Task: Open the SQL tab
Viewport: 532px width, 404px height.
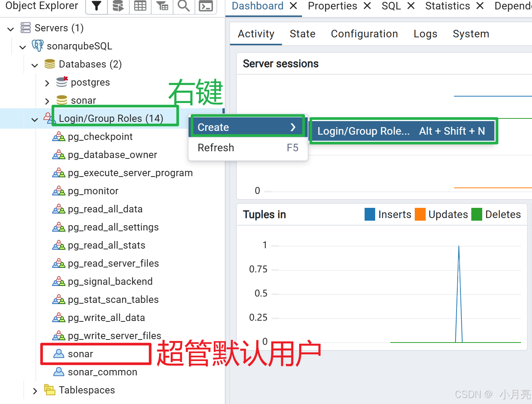Action: (391, 6)
